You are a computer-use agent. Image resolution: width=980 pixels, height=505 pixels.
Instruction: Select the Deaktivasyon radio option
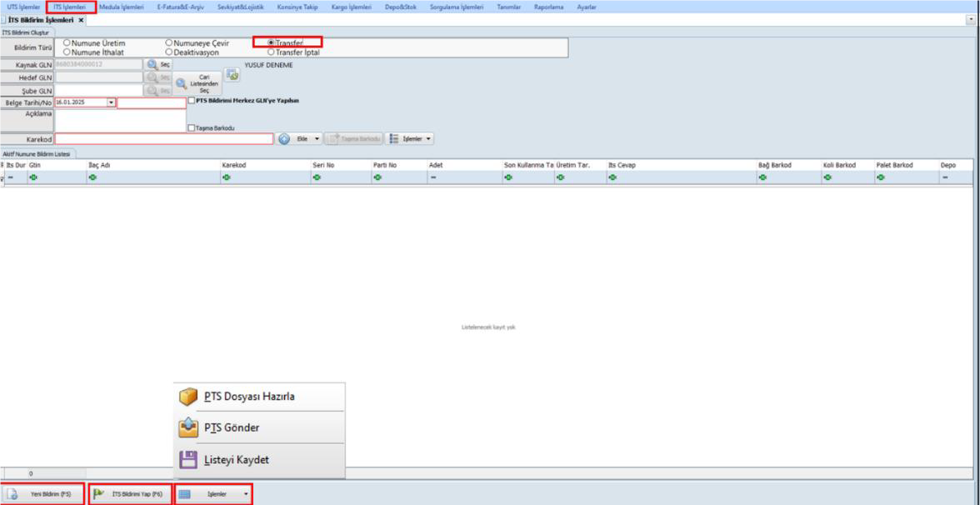169,52
